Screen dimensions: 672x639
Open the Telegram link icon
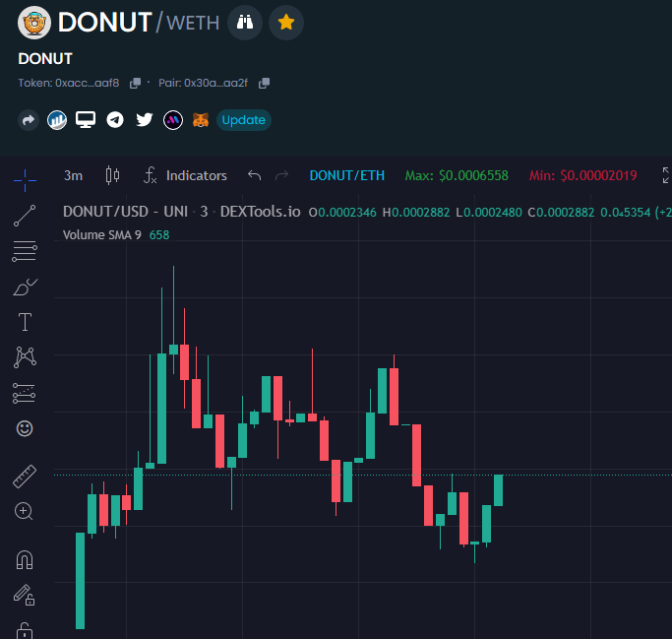pyautogui.click(x=115, y=120)
